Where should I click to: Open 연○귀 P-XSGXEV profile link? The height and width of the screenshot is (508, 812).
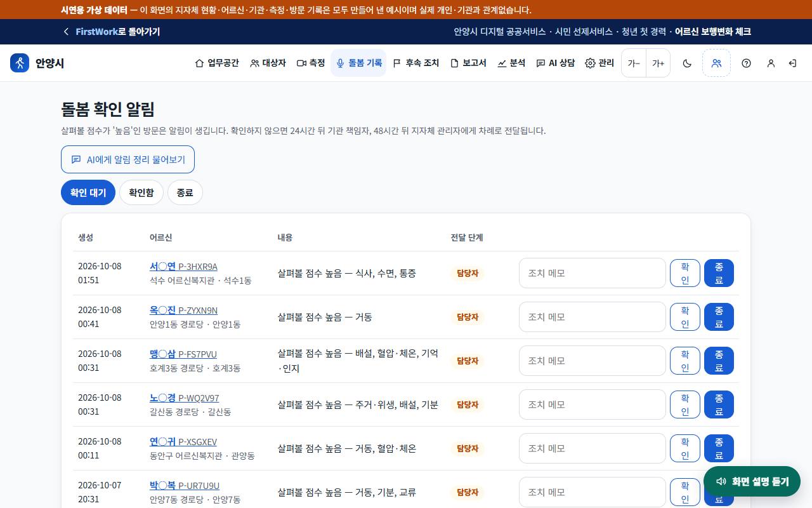[x=183, y=441]
